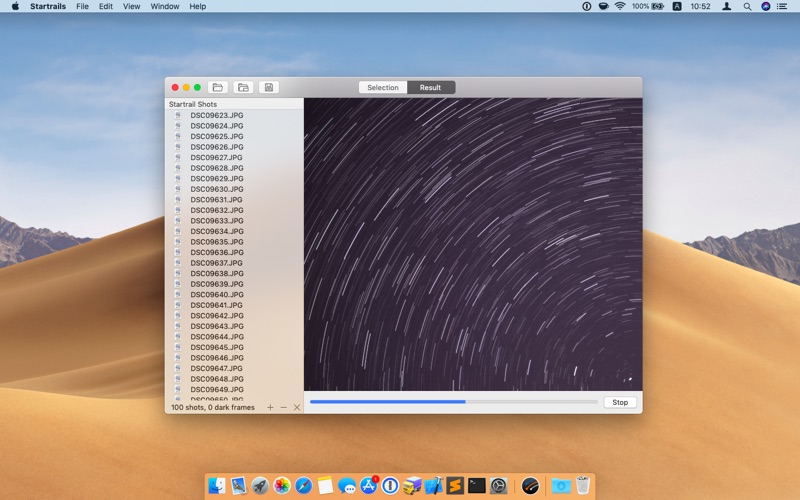Click the star trail result image
The width and height of the screenshot is (800, 500).
(473, 244)
